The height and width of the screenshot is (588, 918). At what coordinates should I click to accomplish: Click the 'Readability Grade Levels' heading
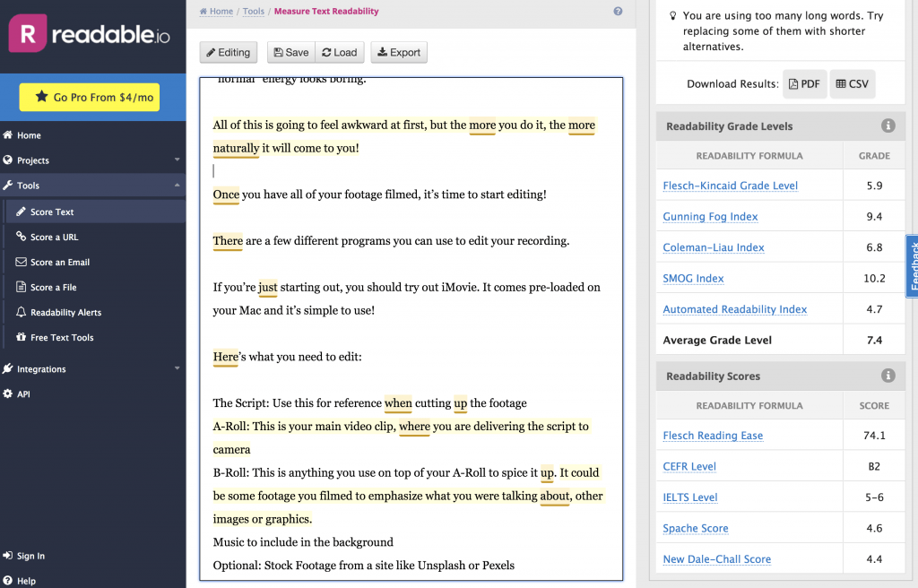point(729,125)
